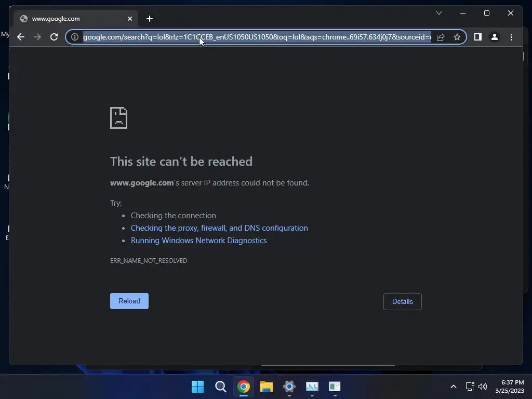Go back with the browser back arrow
This screenshot has width=532, height=399.
point(21,37)
